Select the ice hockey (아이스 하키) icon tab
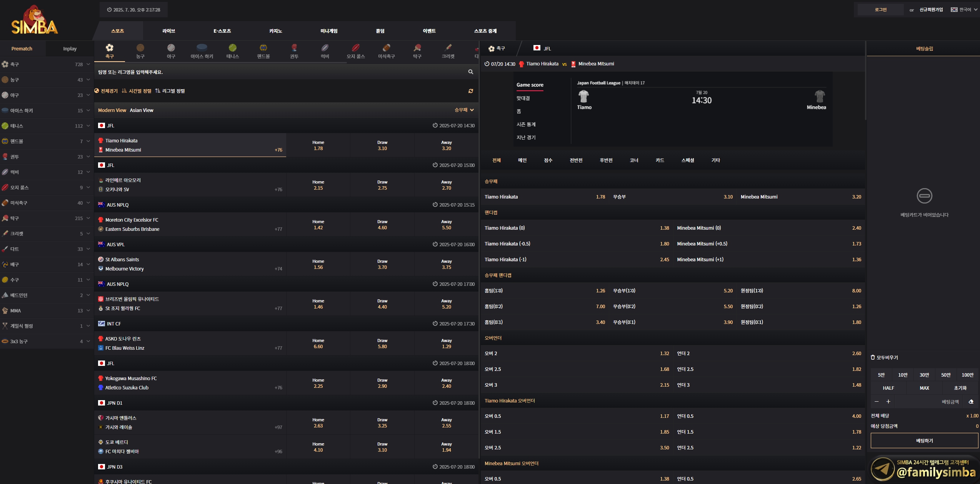 [202, 51]
